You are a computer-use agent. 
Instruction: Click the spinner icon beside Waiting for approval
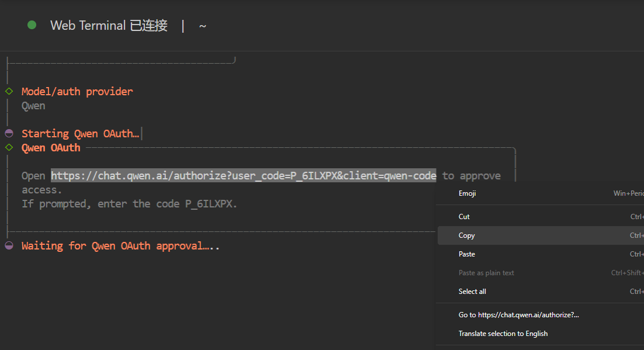click(x=9, y=245)
